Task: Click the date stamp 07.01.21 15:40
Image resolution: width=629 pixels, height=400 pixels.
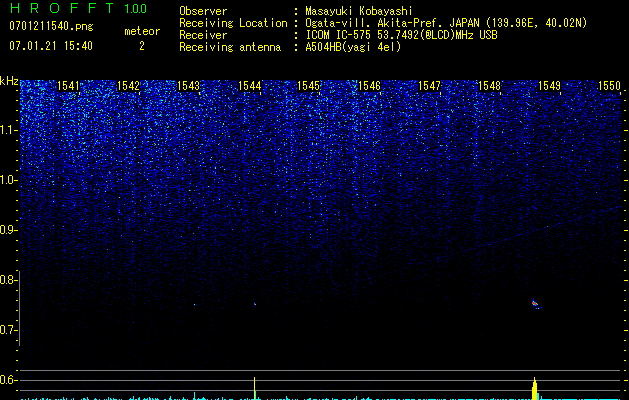Action: click(x=51, y=46)
